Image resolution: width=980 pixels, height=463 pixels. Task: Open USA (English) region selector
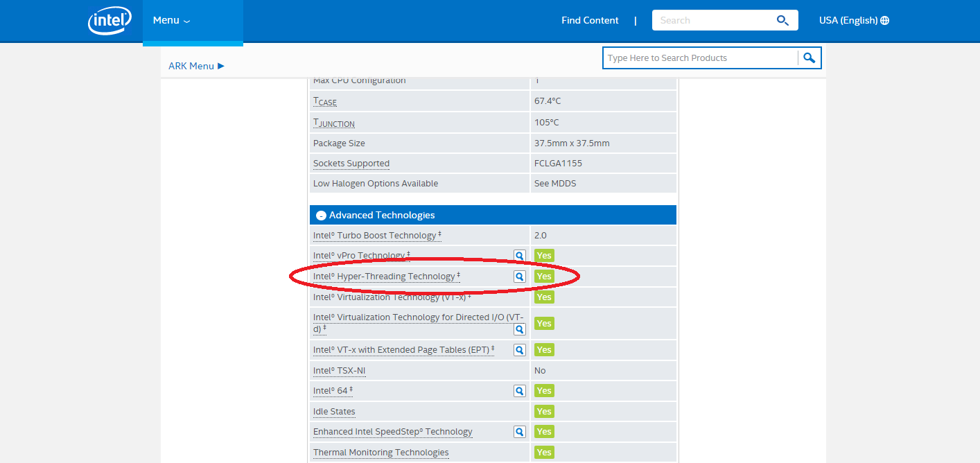tap(854, 21)
